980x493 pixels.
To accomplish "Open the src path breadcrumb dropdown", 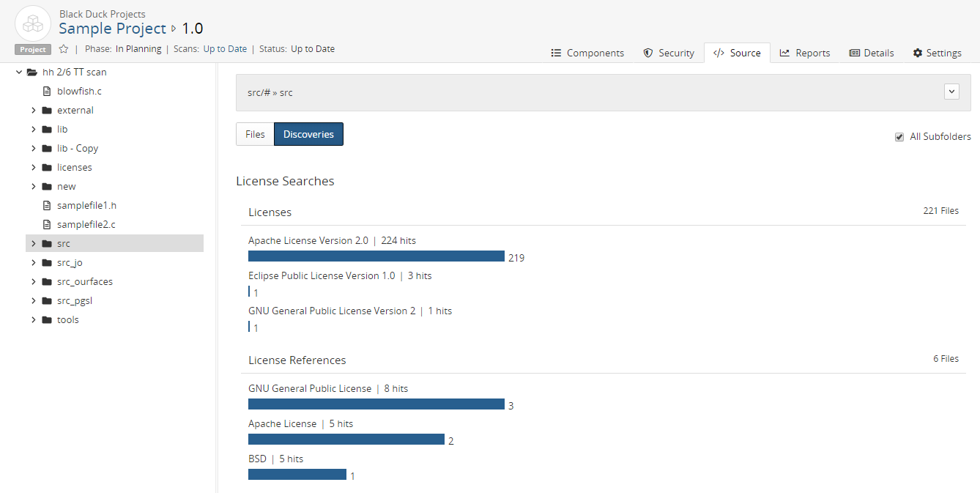I will [951, 92].
